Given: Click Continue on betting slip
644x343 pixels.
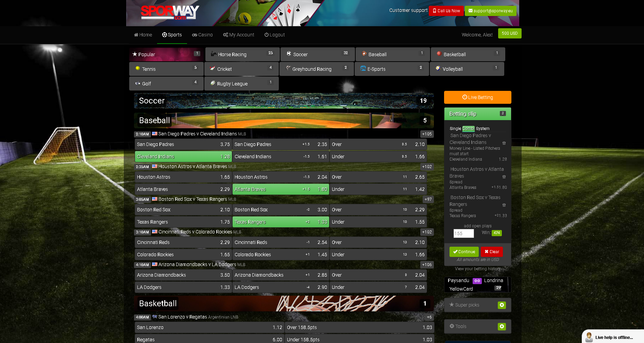Looking at the screenshot, I should pos(464,252).
